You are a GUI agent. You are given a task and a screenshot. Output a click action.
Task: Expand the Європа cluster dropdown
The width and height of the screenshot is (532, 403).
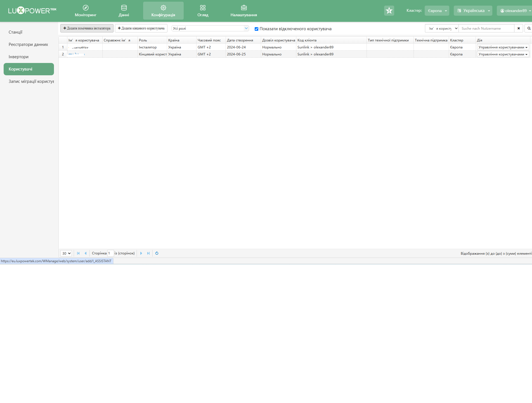pyautogui.click(x=437, y=11)
